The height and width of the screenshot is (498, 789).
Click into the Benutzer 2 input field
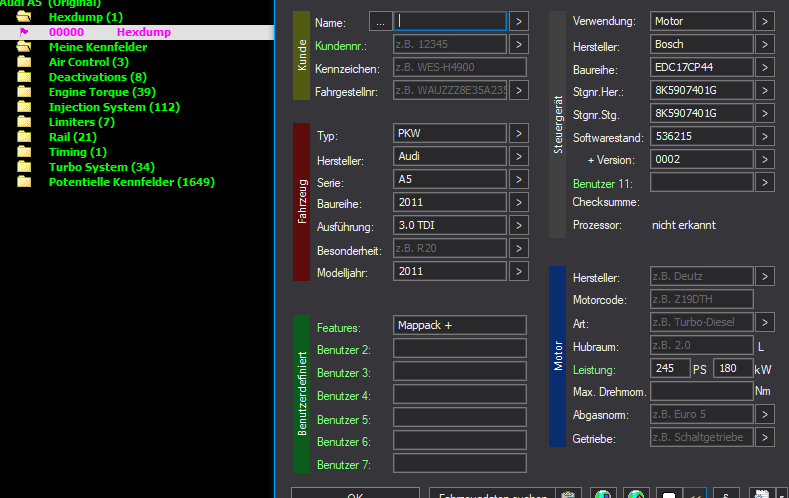[460, 348]
